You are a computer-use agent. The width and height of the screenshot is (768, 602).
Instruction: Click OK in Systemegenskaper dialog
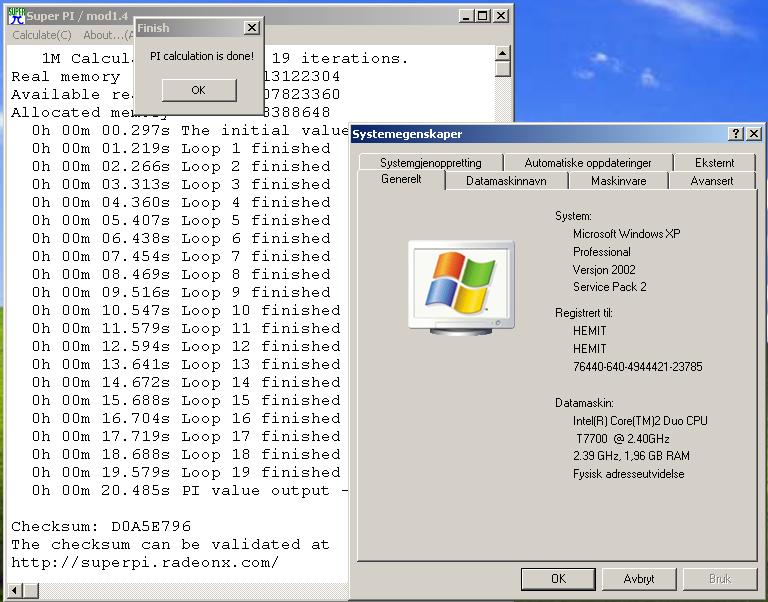(558, 579)
